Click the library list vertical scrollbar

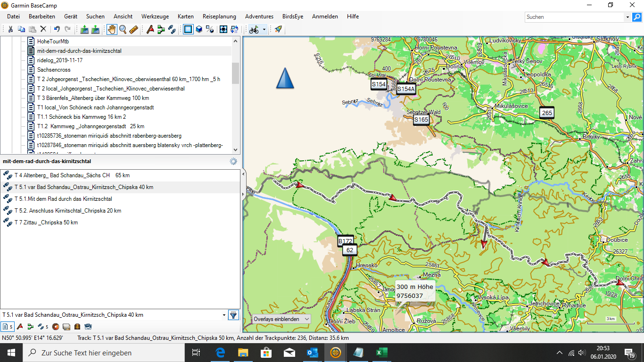coord(235,74)
